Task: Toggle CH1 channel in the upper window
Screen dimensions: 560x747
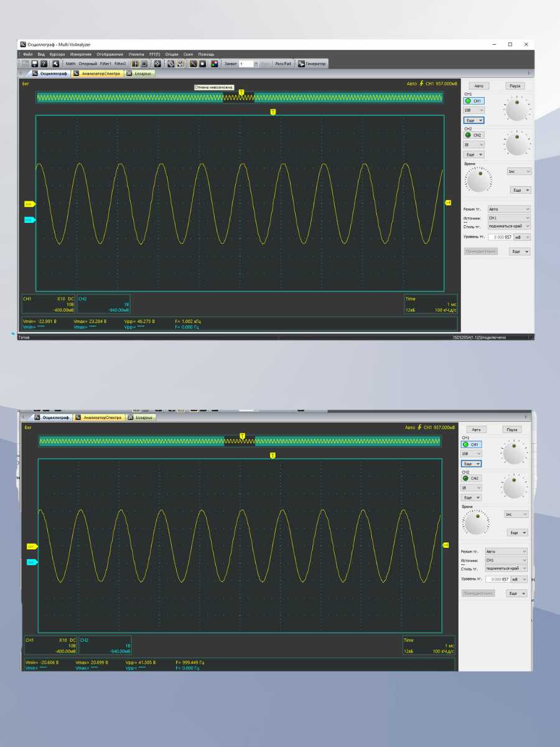Action: point(474,101)
